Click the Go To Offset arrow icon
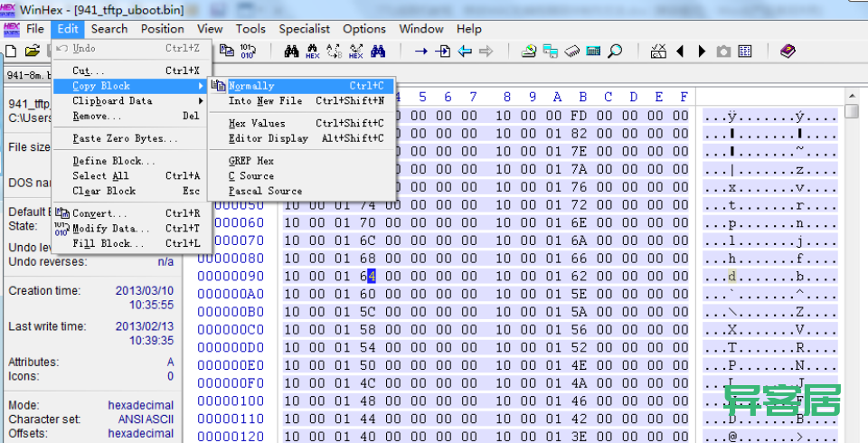 [420, 52]
